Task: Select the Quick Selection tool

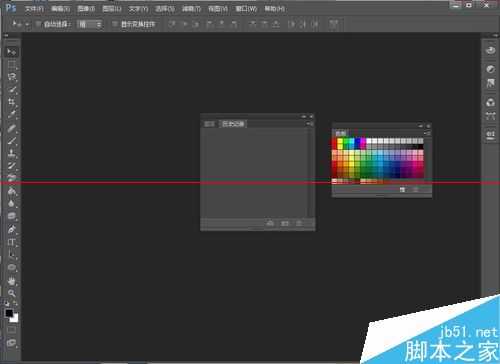Action: (11, 90)
